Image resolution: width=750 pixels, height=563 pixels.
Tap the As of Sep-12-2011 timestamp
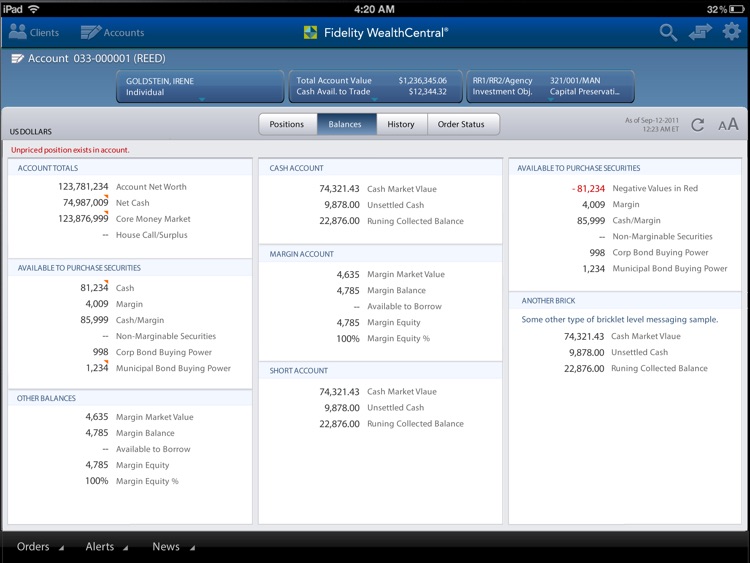tap(652, 124)
